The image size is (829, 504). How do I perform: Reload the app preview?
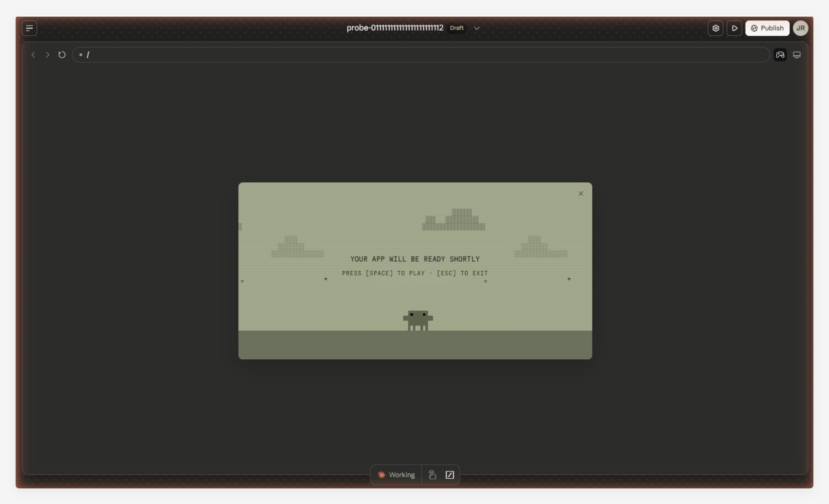(61, 55)
